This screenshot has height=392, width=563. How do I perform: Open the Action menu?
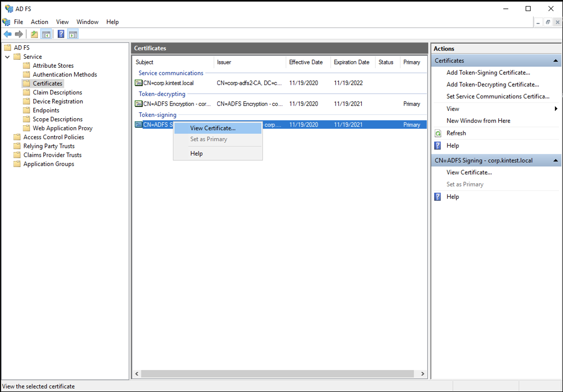40,22
